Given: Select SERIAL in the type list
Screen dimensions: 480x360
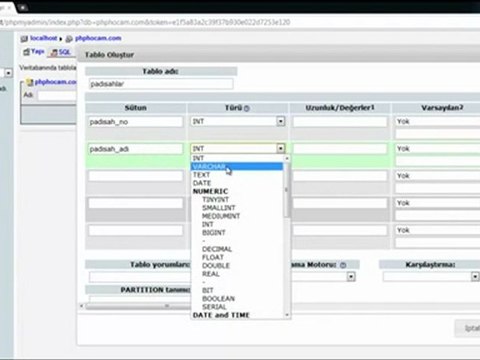Looking at the screenshot, I should (214, 307).
